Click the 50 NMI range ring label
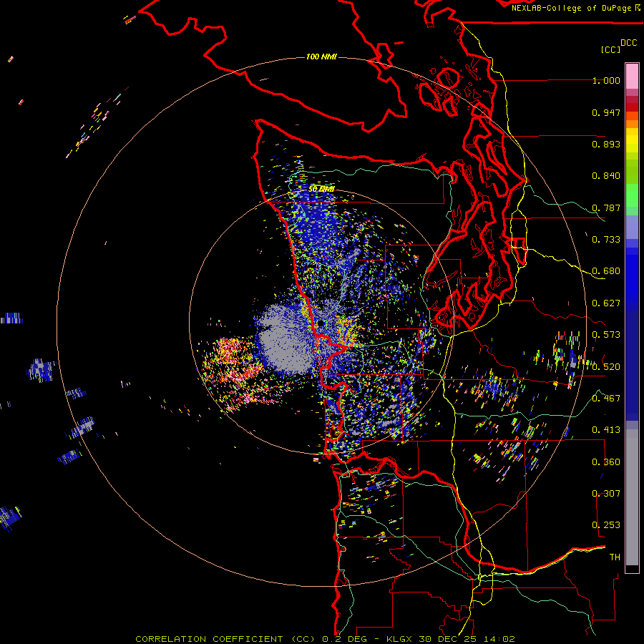Image resolution: width=644 pixels, height=644 pixels. point(321,189)
